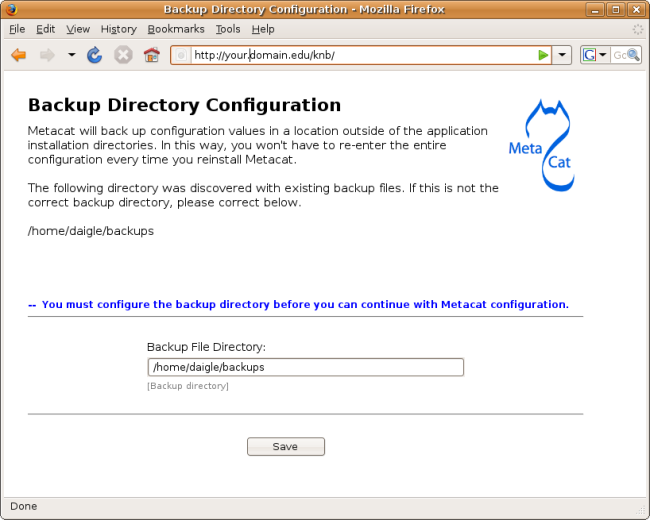Click the Forward arrow navigation button

coord(47,55)
